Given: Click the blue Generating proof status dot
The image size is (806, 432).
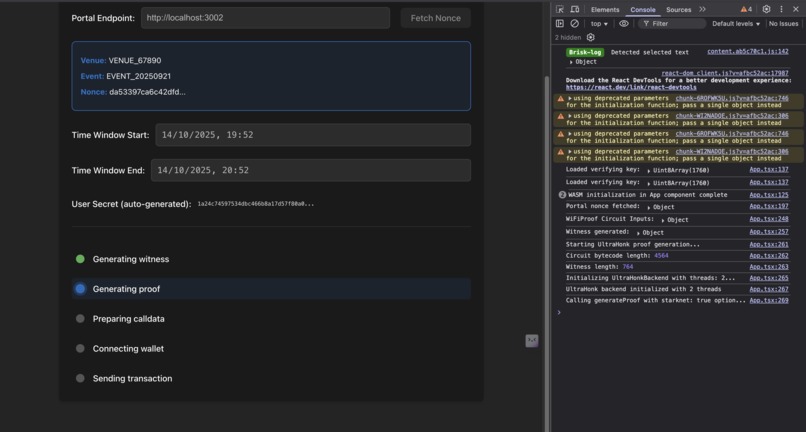Looking at the screenshot, I should 80,289.
